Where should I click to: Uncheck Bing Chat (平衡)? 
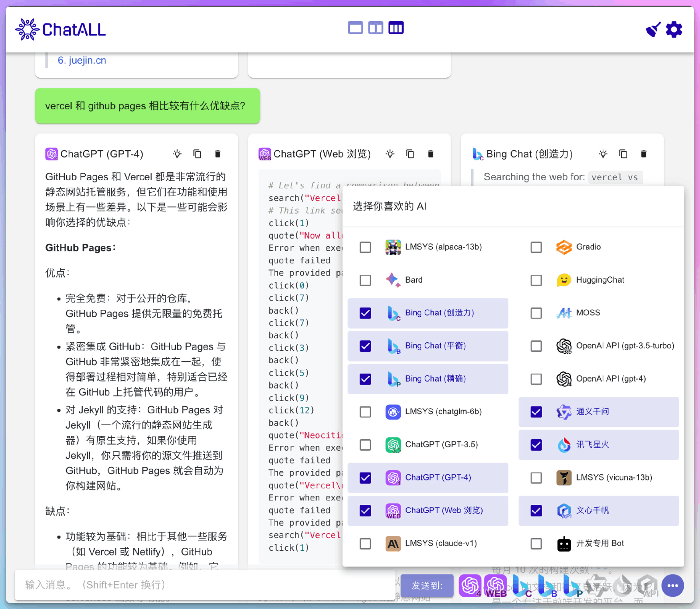tap(365, 346)
